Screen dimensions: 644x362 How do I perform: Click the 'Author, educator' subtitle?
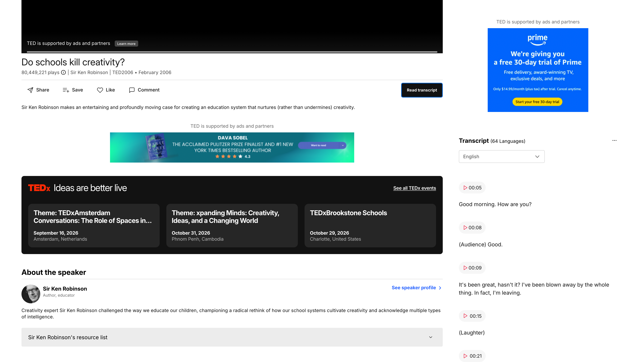pyautogui.click(x=59, y=295)
